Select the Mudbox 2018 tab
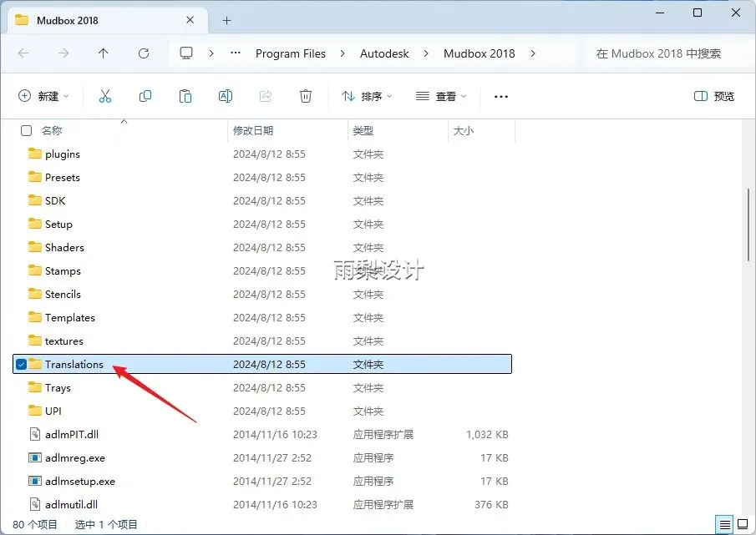Viewport: 756px width, 535px height. pos(109,20)
